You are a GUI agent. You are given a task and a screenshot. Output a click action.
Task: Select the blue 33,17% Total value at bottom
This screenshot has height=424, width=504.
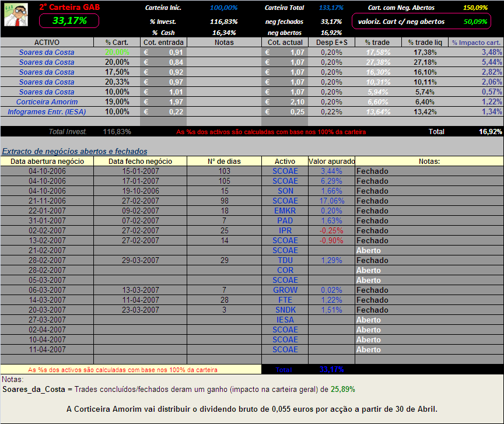(x=331, y=370)
